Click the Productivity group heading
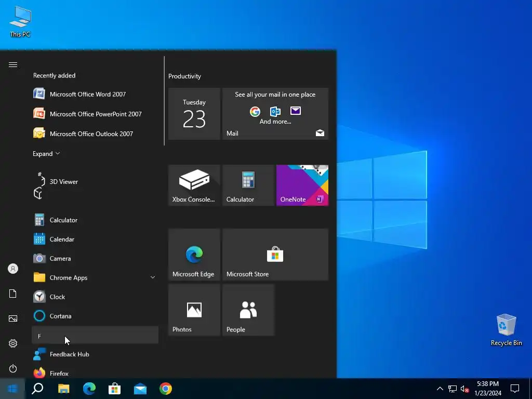The image size is (532, 399). pos(184,76)
